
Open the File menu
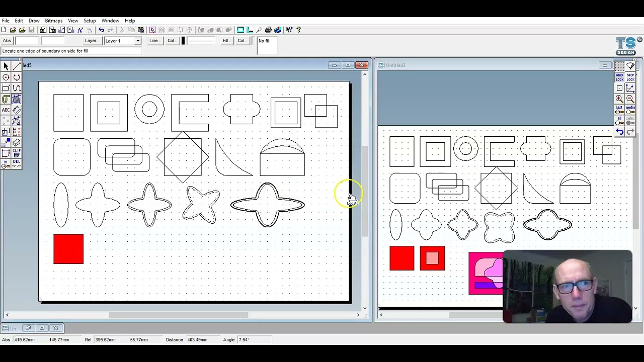click(6, 21)
